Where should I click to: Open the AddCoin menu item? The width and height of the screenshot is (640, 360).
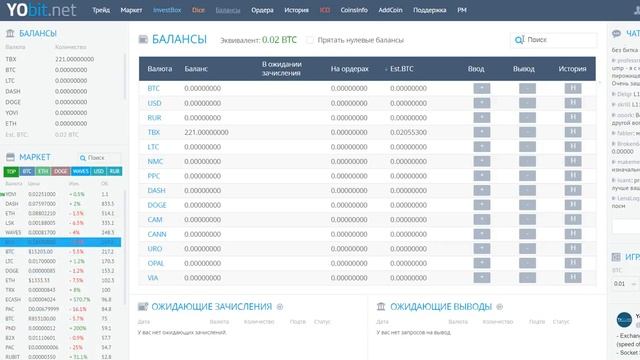coord(390,10)
